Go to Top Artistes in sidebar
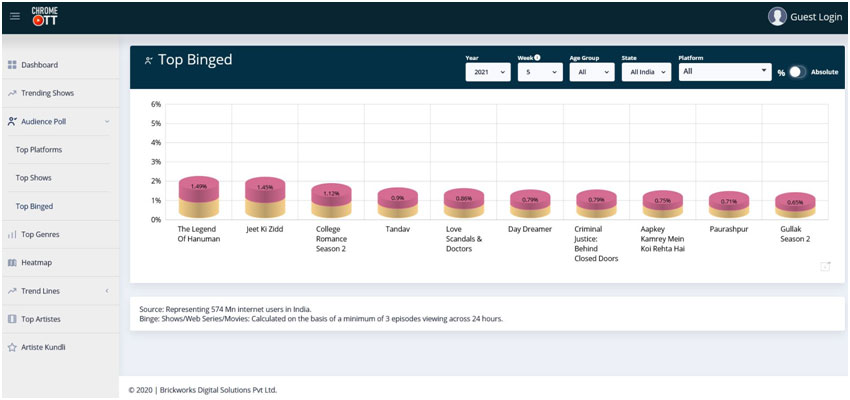850x400 pixels. [x=41, y=319]
